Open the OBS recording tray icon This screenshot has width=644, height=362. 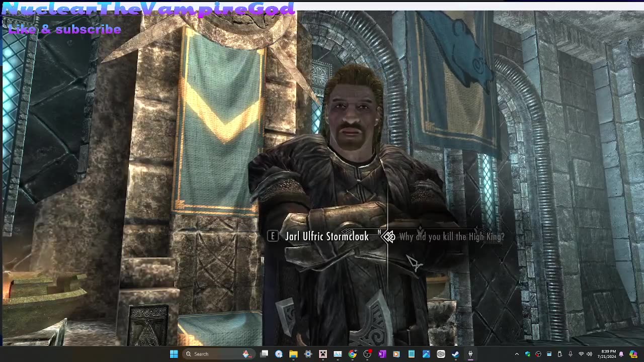538,354
